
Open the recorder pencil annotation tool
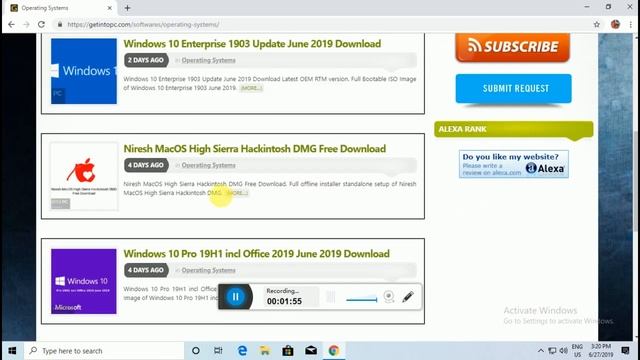(x=408, y=297)
